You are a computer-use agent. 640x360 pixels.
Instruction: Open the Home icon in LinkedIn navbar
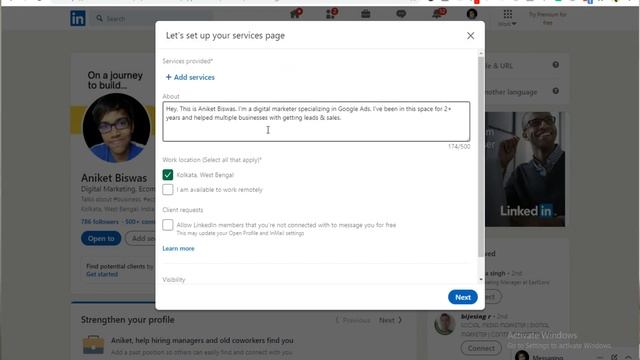pos(296,14)
